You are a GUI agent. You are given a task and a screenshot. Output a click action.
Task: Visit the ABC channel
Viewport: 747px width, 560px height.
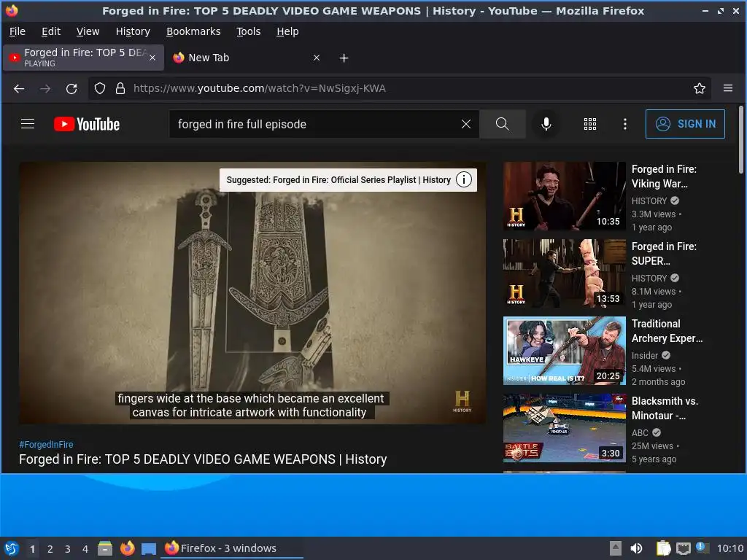click(640, 432)
